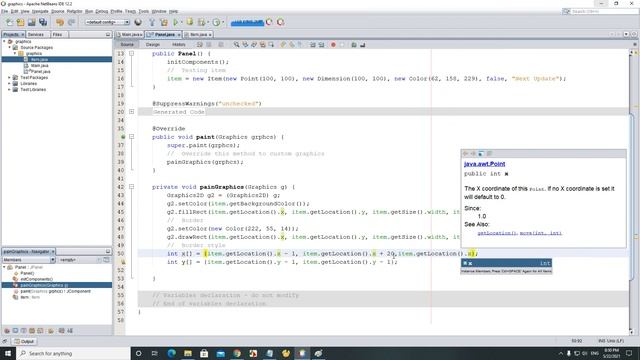Viewport: 640px width, 360px height.
Task: Expand the Generated Code fold at line 20
Action: 131,111
